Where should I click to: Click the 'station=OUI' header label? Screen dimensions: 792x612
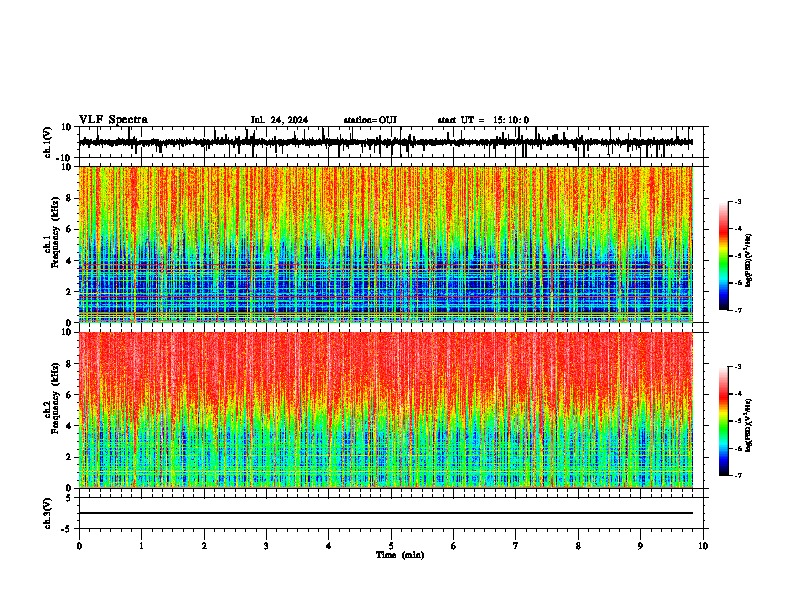point(370,120)
